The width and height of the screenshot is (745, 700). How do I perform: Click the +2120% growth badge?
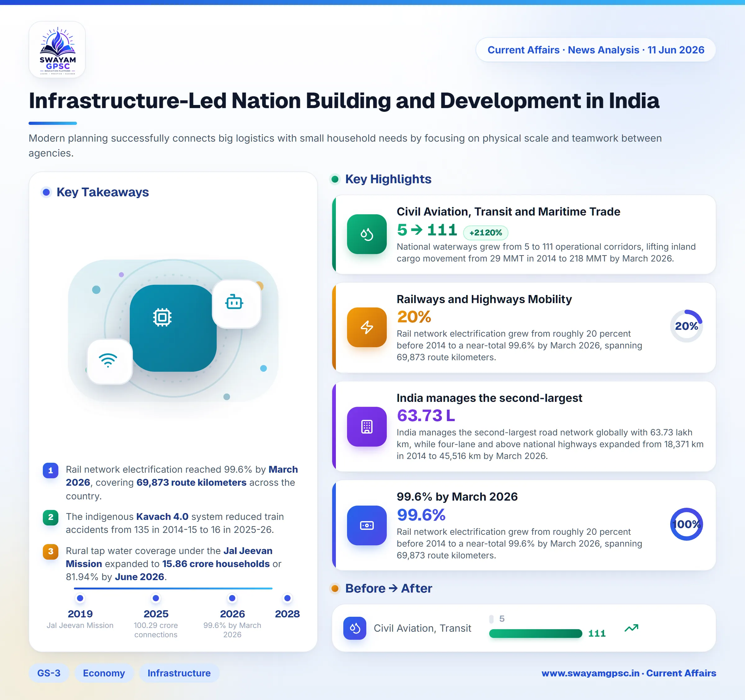[486, 233]
